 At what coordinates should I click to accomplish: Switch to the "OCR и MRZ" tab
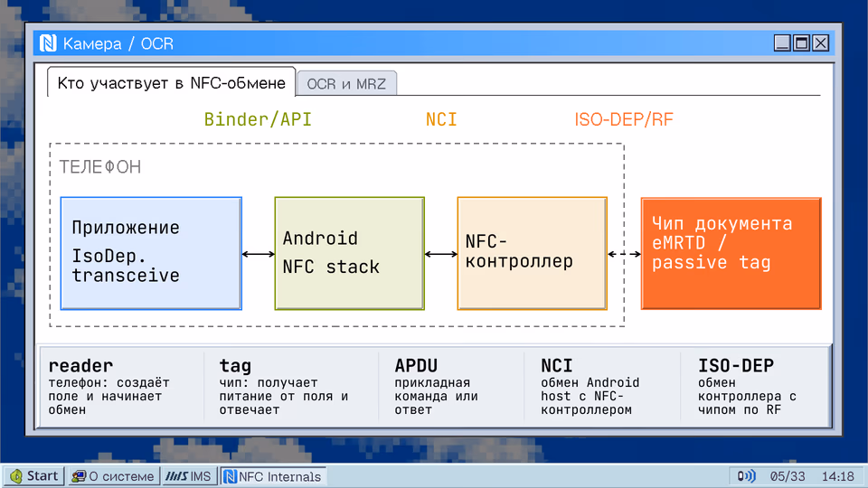point(346,83)
